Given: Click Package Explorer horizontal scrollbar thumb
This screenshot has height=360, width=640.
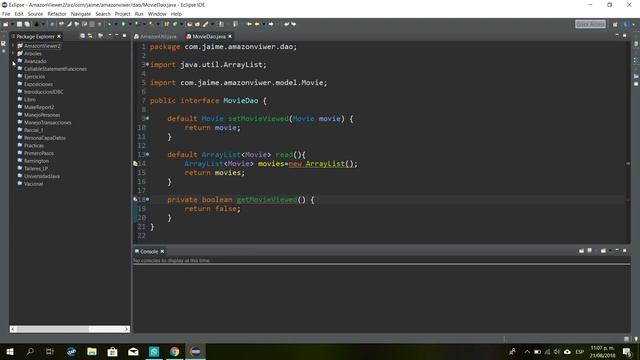Looking at the screenshot, I should pos(53,329).
